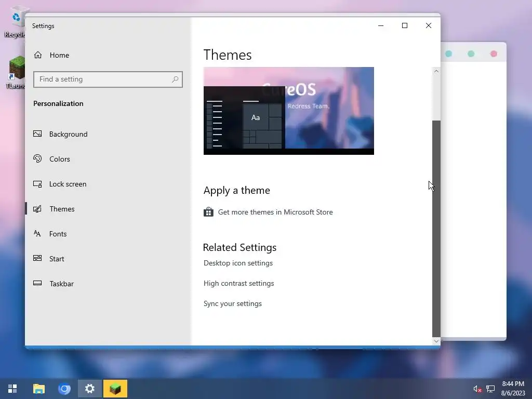Viewport: 532px width, 399px height.
Task: Close the Settings window
Action: (x=429, y=25)
